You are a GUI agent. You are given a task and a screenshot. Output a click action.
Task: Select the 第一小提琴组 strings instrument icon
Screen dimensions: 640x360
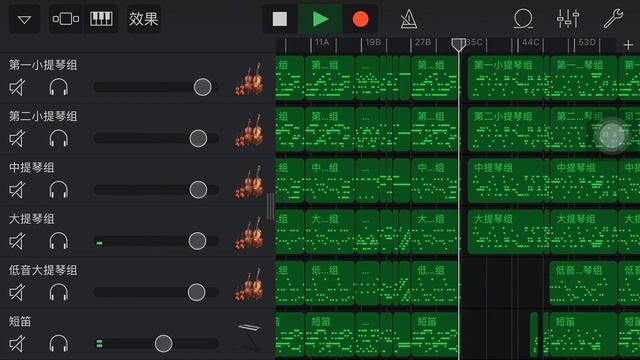coord(249,79)
